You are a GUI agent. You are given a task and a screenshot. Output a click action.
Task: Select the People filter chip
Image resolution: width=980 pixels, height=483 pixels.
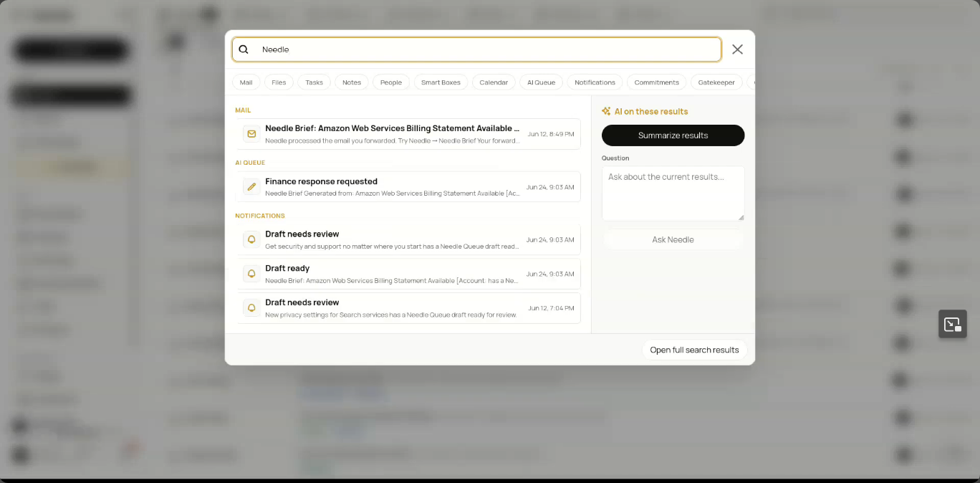click(x=391, y=82)
